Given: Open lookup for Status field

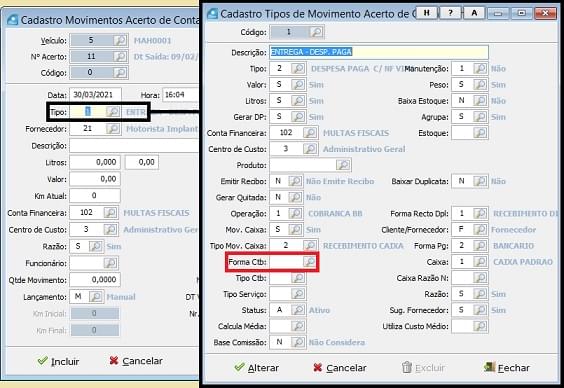Looking at the screenshot, I should (299, 310).
